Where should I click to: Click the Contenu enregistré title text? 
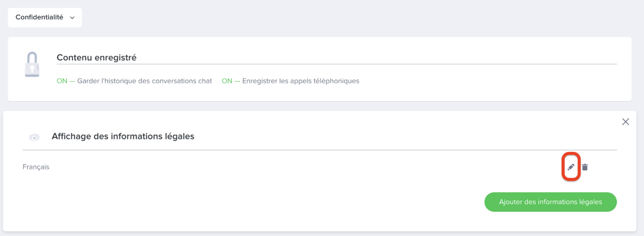click(96, 58)
